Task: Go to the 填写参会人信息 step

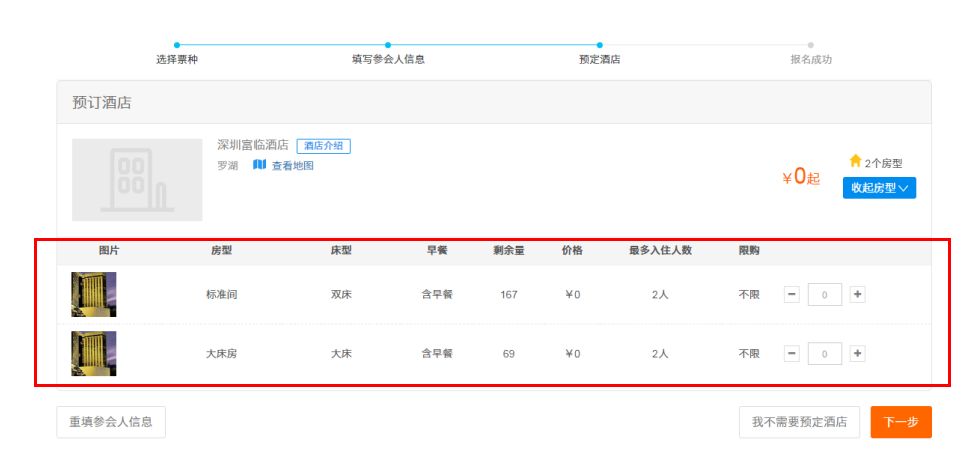Action: point(388,60)
